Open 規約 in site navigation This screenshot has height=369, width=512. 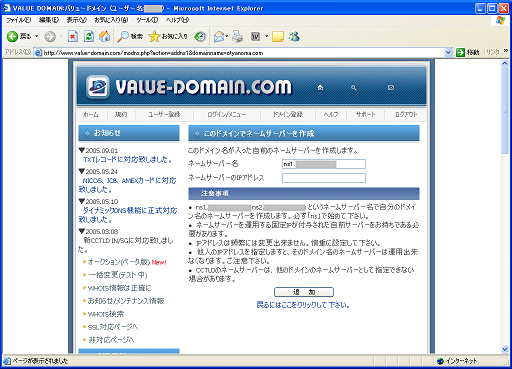[x=121, y=114]
